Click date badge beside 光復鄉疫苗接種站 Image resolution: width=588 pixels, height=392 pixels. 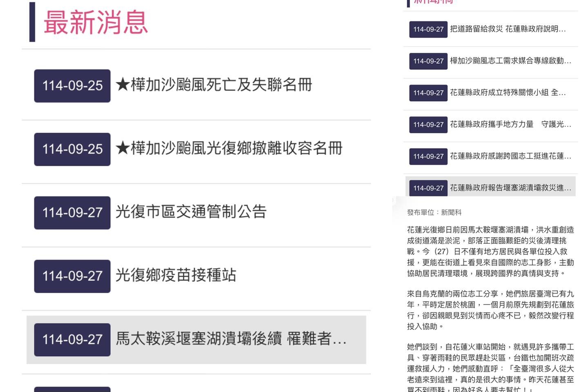(72, 276)
